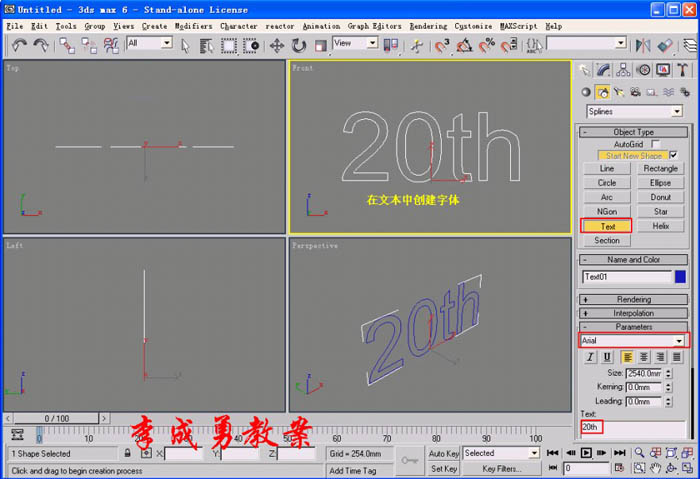The height and width of the screenshot is (479, 700).
Task: Open the Motion panel tab
Action: (x=643, y=70)
